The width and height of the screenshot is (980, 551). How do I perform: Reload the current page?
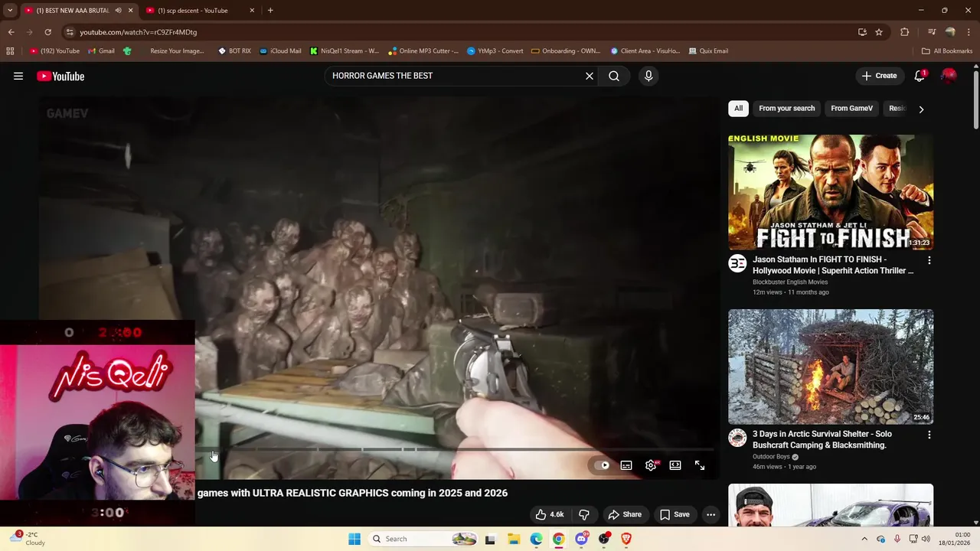[47, 32]
